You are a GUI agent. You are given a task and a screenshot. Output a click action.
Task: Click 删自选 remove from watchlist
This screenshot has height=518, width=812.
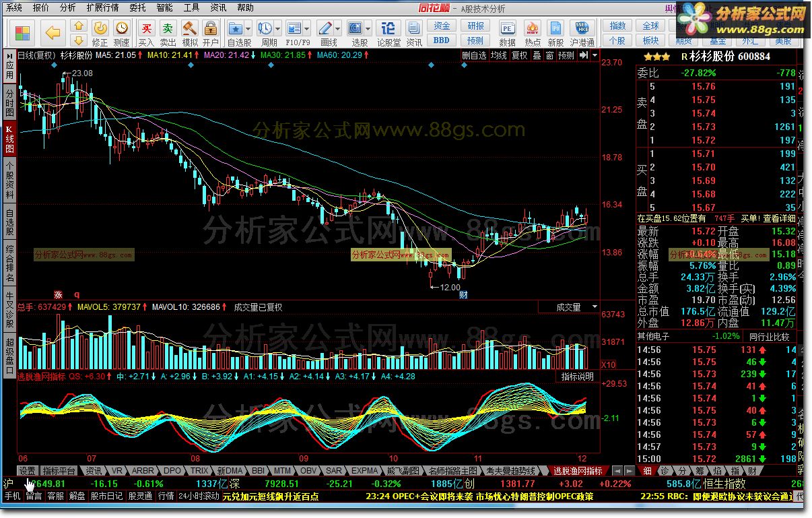point(474,55)
